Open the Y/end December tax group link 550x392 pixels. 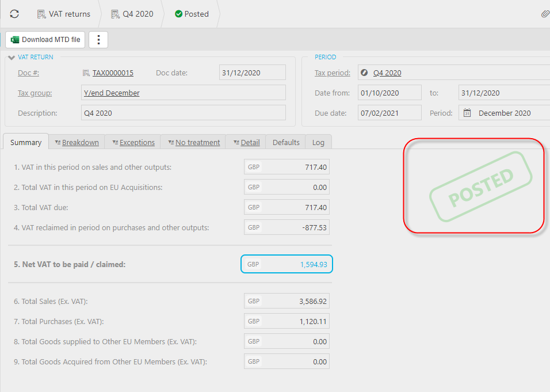coord(112,93)
